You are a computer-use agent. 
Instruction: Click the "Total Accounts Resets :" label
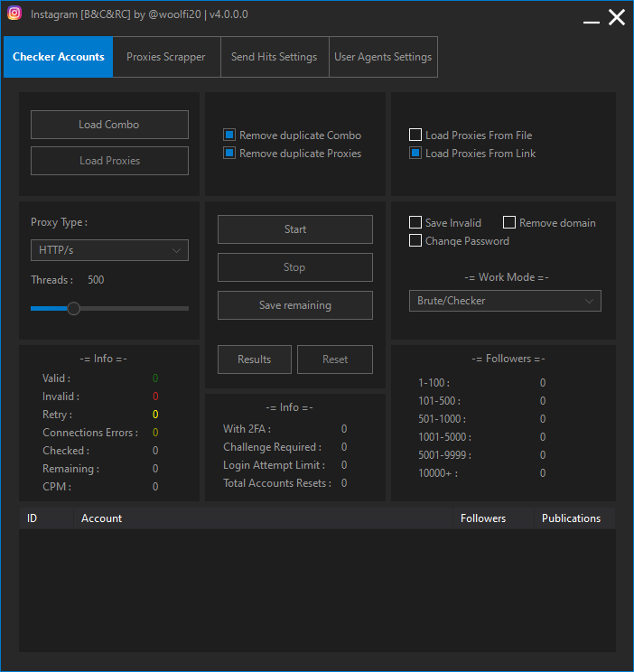277,483
